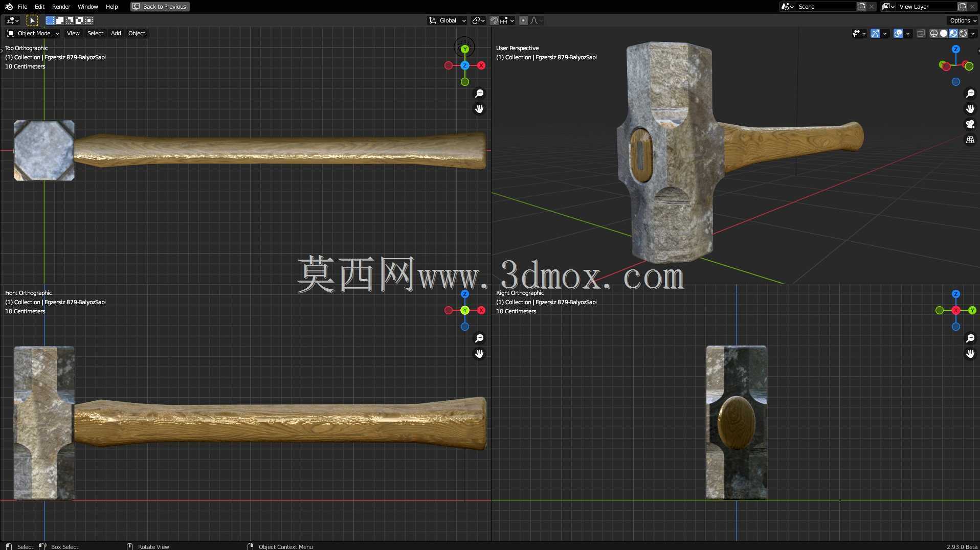
Task: Click blue Z axis gizmo in User Perspective
Action: [955, 49]
